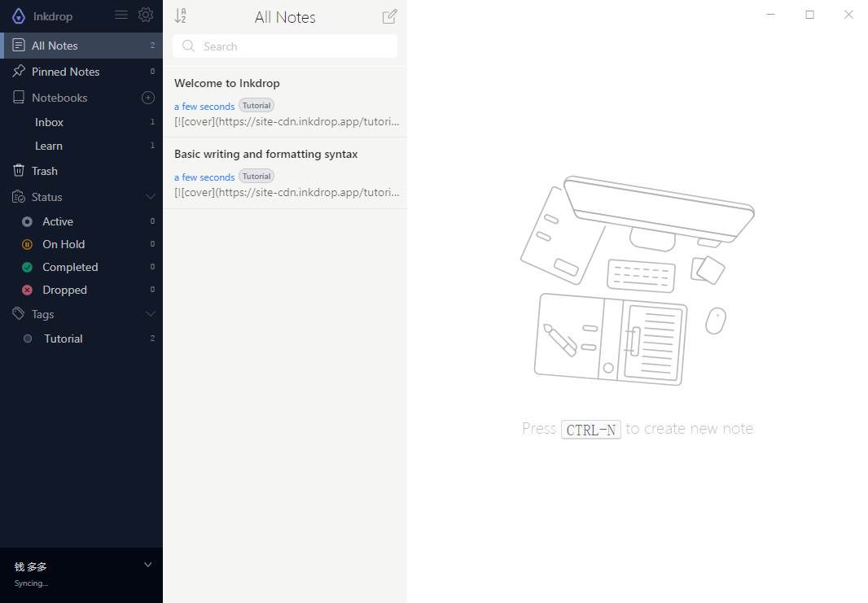Viewport: 868px width, 603px height.
Task: Click the Trash bin icon
Action: click(19, 170)
